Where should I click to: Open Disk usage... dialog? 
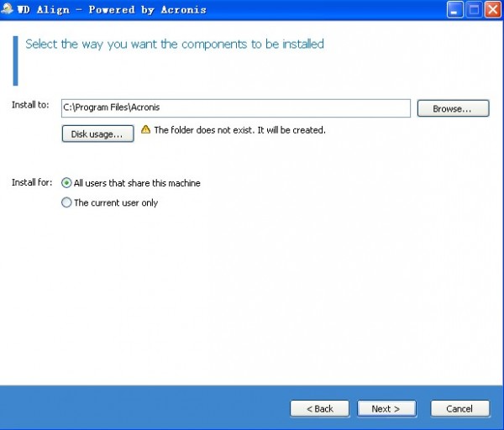point(97,134)
